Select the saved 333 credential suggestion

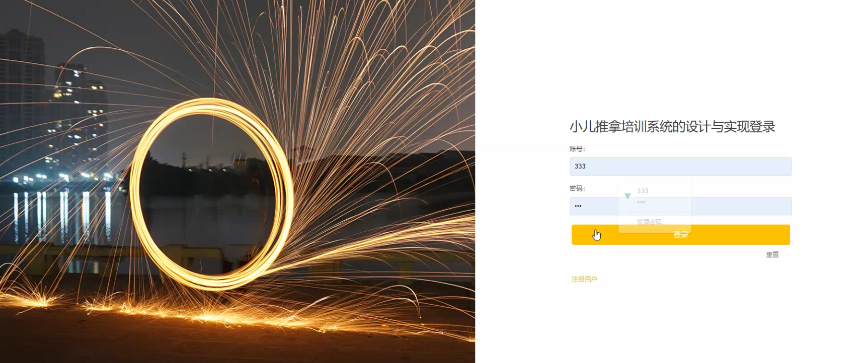coord(655,196)
